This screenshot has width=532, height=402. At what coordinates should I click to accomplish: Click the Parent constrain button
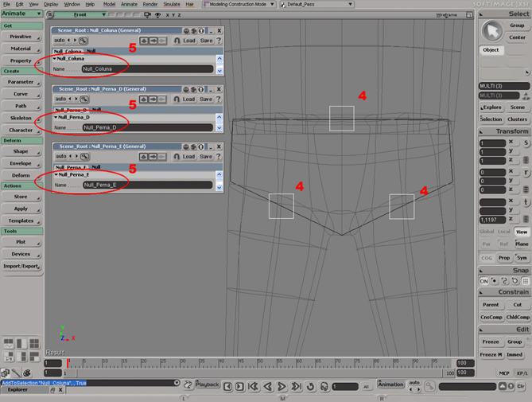coord(491,305)
